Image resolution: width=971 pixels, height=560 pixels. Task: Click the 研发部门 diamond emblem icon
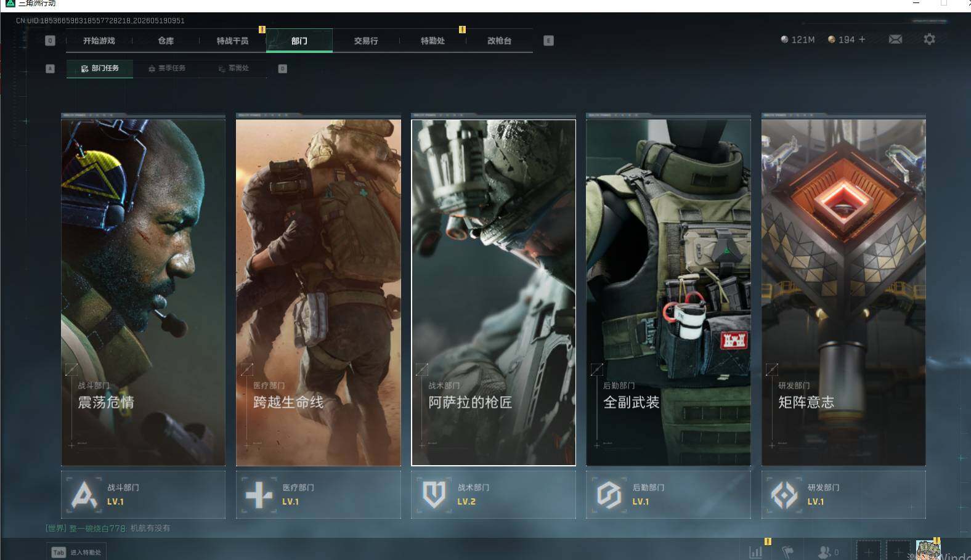(x=784, y=495)
